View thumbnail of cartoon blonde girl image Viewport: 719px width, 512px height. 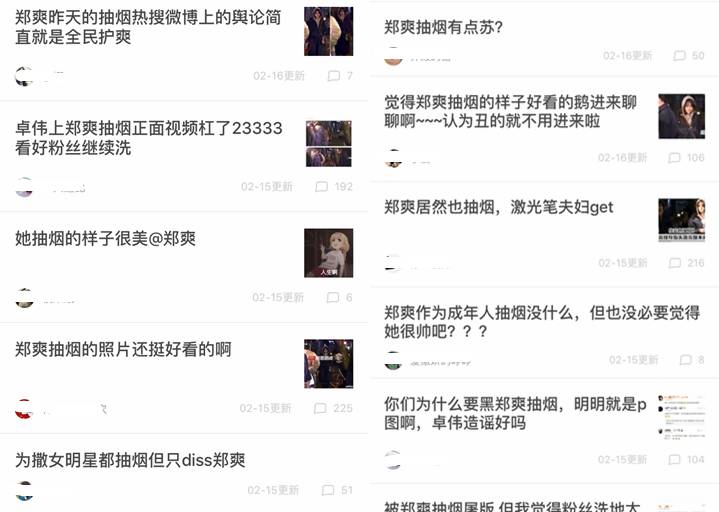coord(329,253)
